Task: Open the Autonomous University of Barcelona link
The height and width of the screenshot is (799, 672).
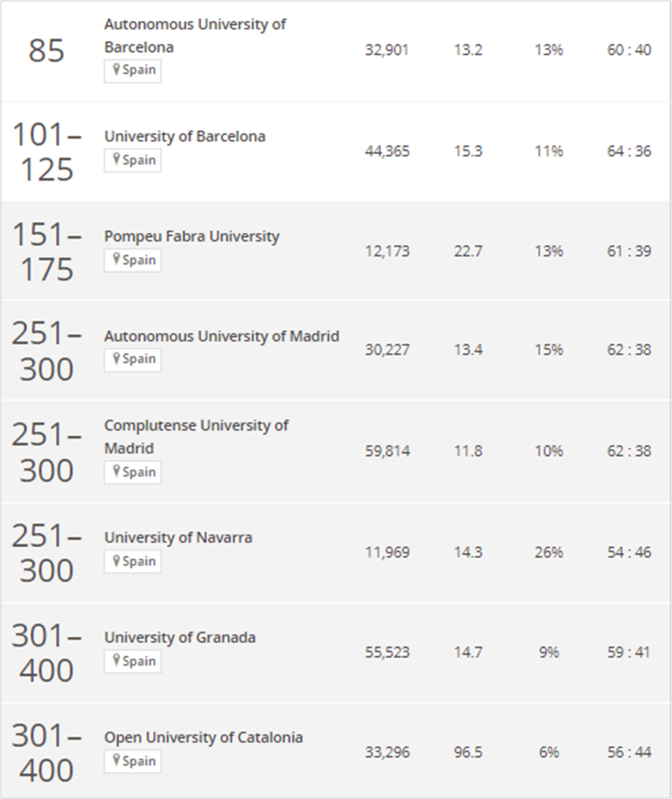Action: point(195,35)
